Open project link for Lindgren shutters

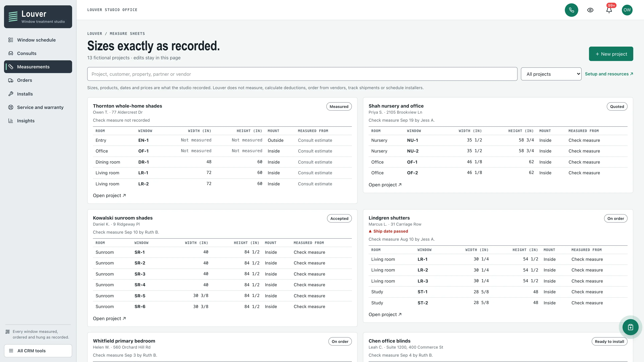tap(385, 315)
